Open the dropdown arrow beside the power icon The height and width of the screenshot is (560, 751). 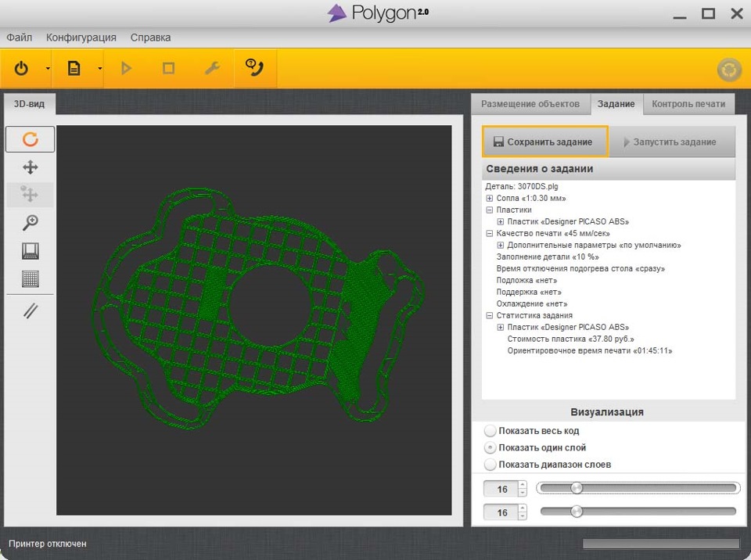pyautogui.click(x=48, y=69)
